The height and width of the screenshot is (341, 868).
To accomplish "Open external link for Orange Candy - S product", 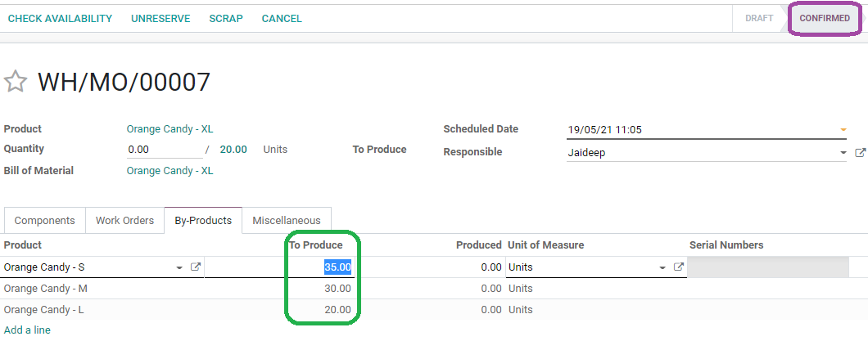I will 196,267.
